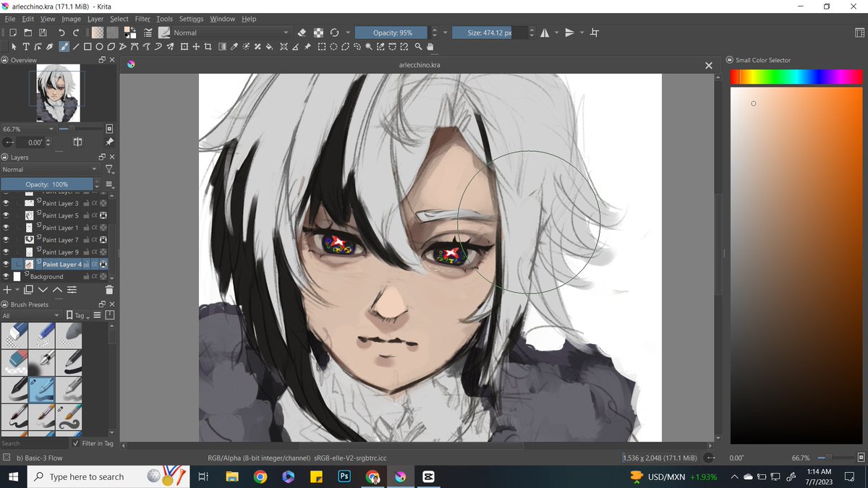Select the Rectangle shape tool

[x=88, y=47]
